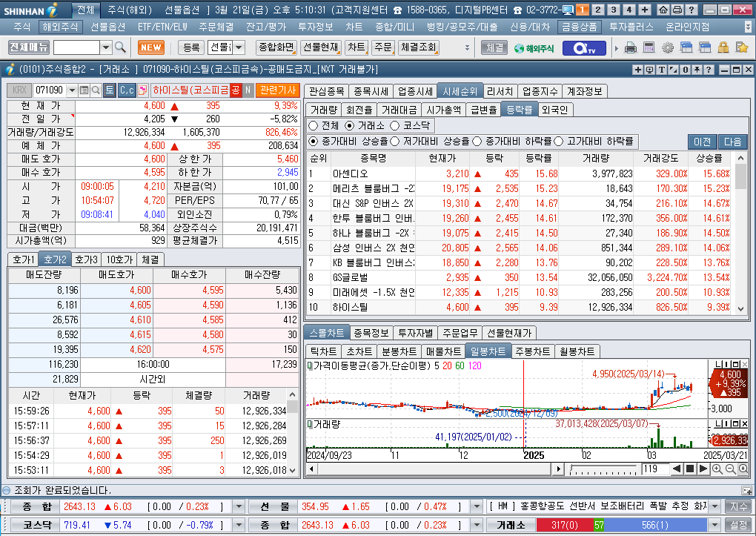756x536 pixels.
Task: Switch to the 거래대금 ranking tab
Action: point(399,110)
